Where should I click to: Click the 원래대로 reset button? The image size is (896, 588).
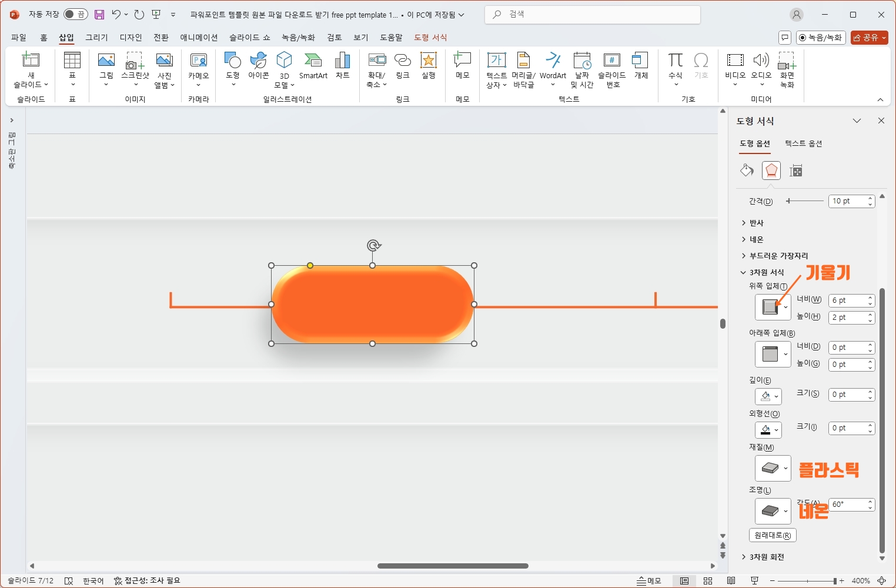click(773, 535)
